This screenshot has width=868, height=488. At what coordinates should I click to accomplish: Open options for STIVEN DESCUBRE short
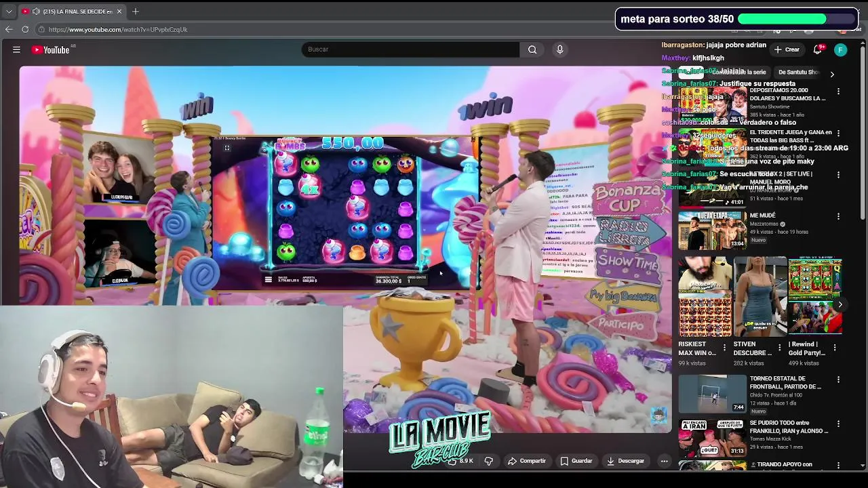779,348
